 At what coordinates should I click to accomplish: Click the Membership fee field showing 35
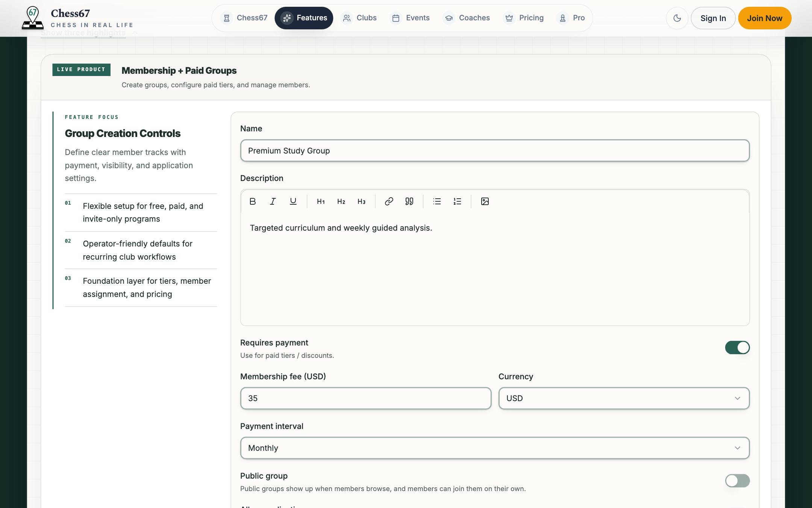366,398
